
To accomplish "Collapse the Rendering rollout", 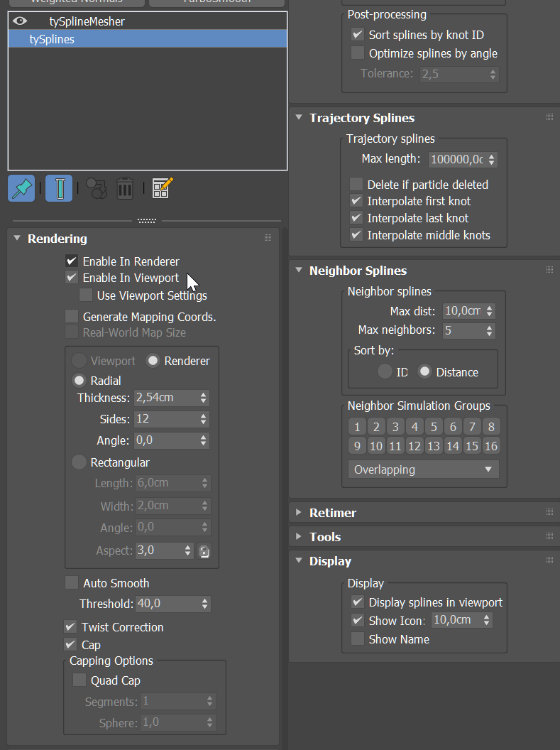I will tap(17, 238).
